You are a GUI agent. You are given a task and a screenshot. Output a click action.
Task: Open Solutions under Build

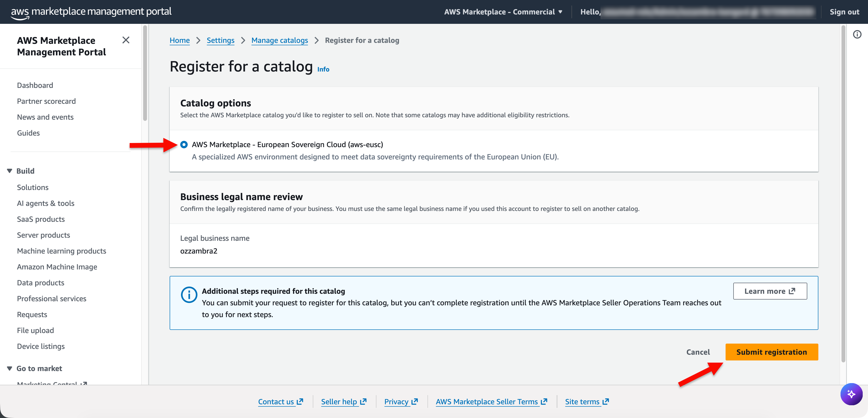[x=33, y=188]
